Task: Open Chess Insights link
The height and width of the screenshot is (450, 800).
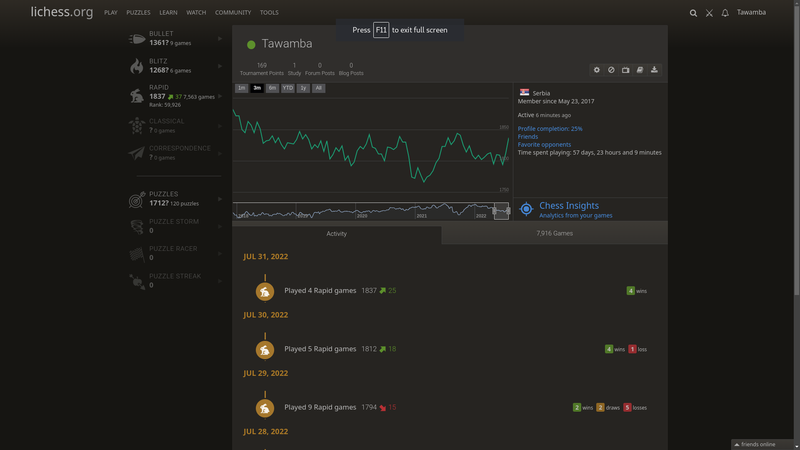Action: (x=569, y=206)
